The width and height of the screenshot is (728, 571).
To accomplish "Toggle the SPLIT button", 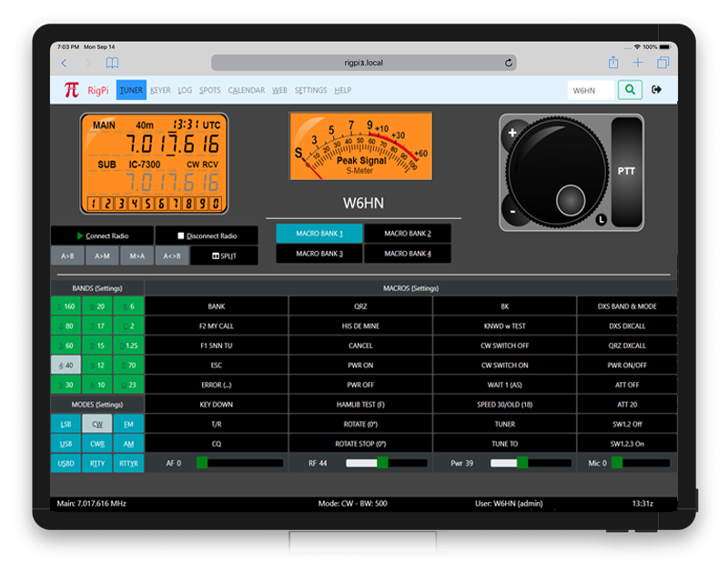I will point(224,256).
